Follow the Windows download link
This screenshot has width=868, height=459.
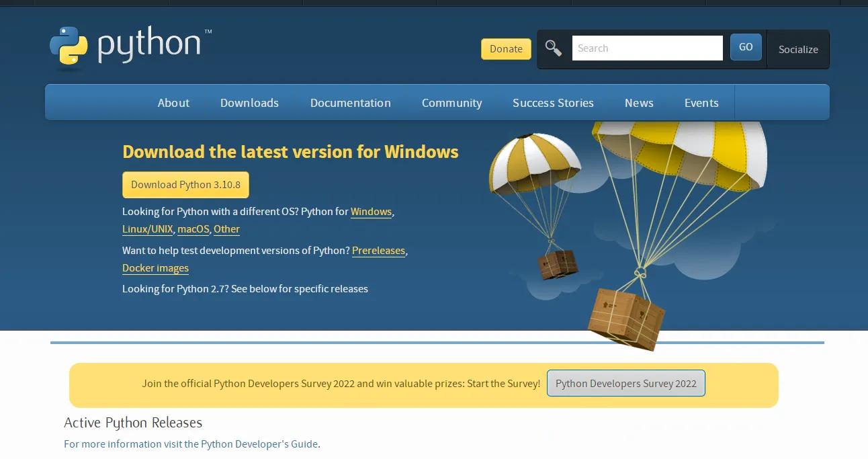[x=371, y=212]
